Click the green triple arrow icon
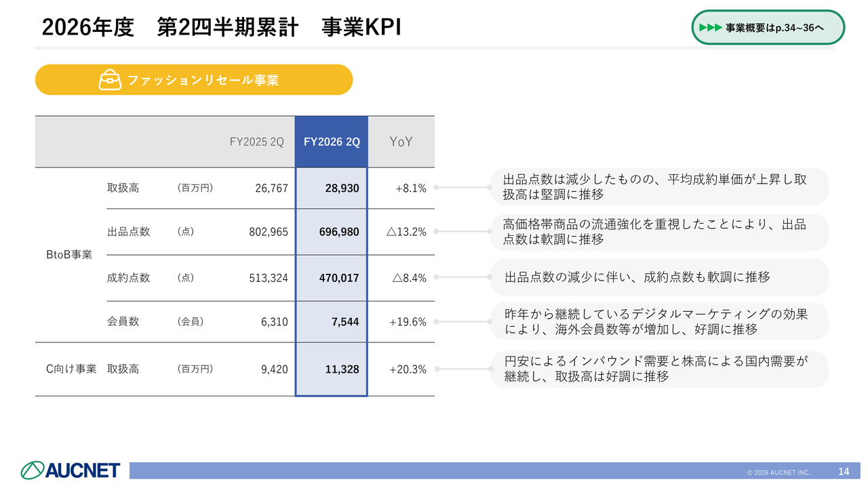The image size is (868, 488). pyautogui.click(x=711, y=28)
